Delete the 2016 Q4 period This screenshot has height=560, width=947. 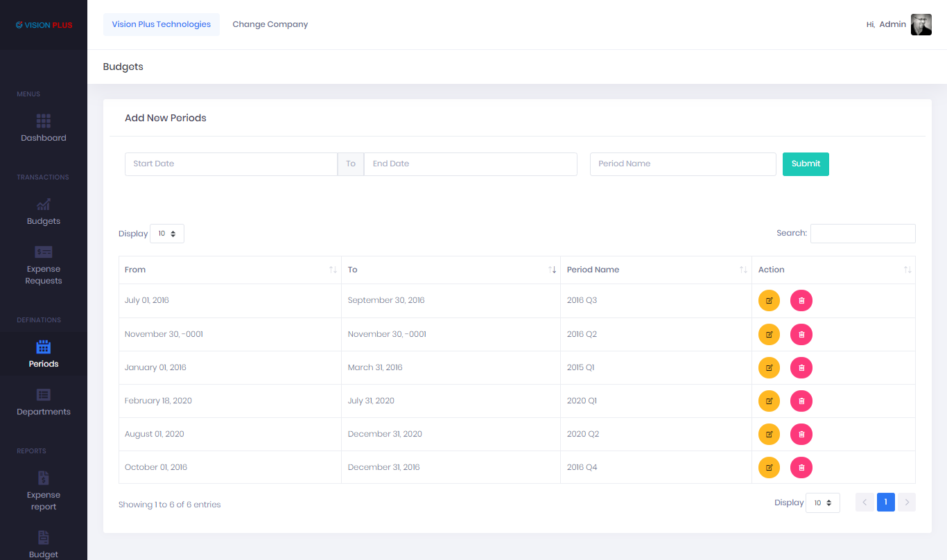(x=801, y=467)
